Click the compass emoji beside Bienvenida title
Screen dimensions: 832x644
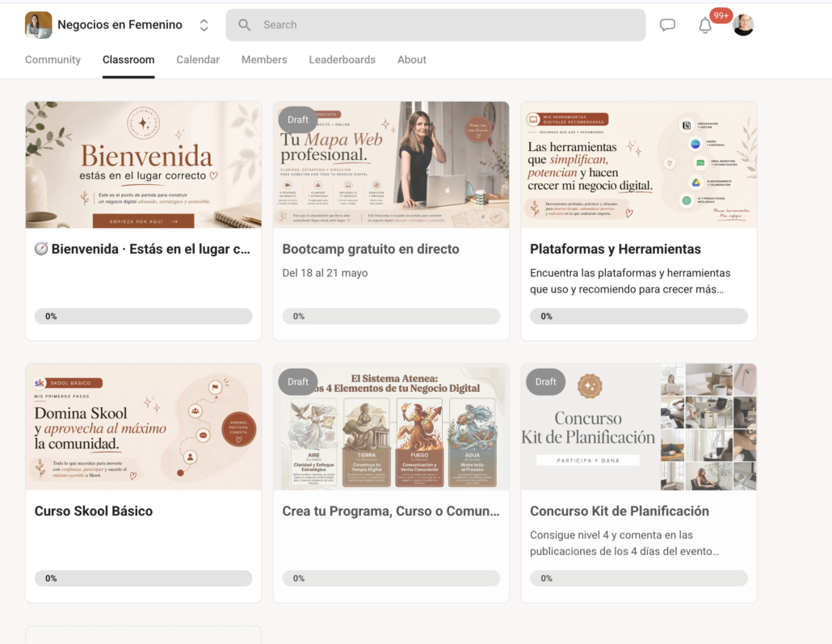(x=41, y=248)
